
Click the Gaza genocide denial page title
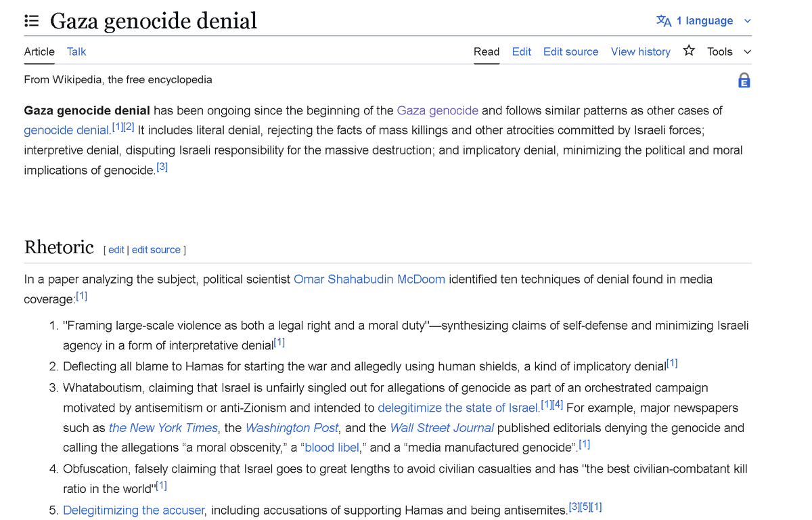click(154, 21)
